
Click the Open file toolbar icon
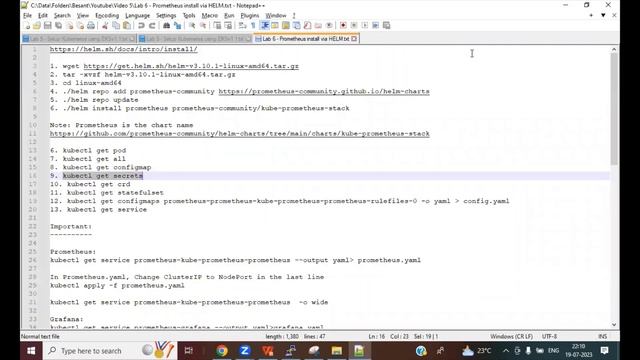point(37,26)
